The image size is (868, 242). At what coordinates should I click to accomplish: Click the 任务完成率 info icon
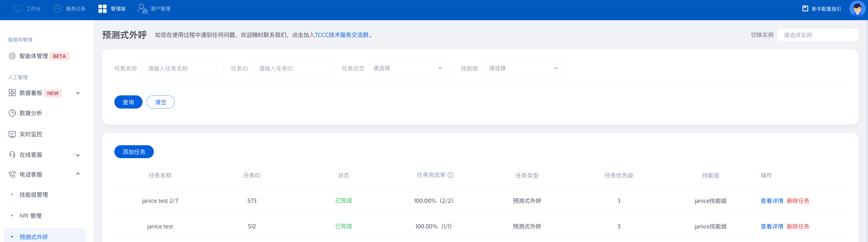coord(451,175)
